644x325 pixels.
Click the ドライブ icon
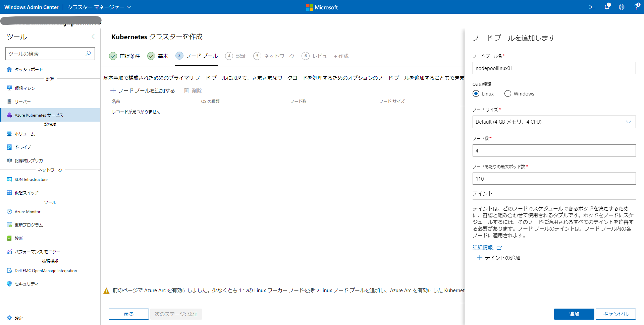[9, 147]
